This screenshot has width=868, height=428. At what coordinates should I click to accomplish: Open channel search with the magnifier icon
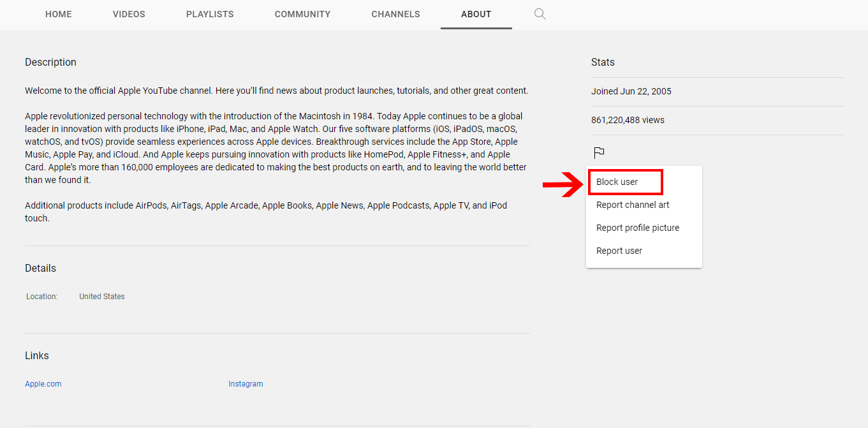click(x=540, y=13)
